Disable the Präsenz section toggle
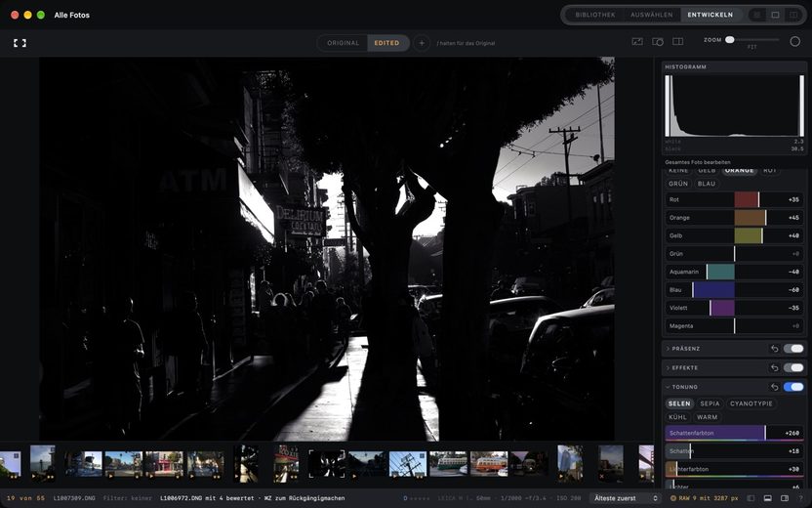Image resolution: width=812 pixels, height=508 pixels. coord(793,349)
